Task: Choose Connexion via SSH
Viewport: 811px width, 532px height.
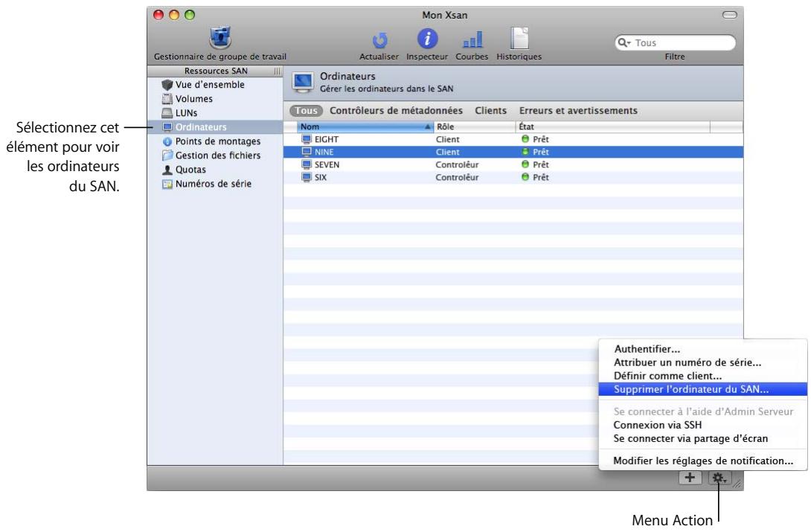Action: pyautogui.click(x=703, y=425)
